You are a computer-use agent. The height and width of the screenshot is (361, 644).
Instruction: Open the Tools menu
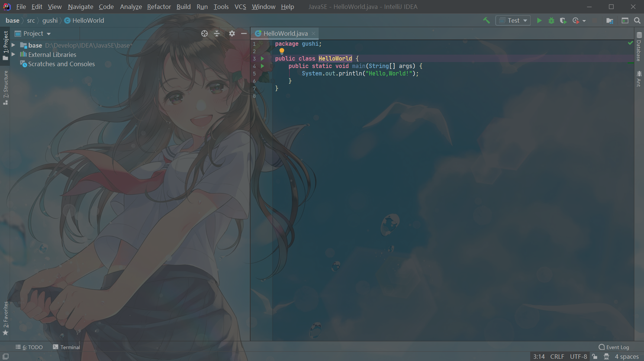[221, 7]
